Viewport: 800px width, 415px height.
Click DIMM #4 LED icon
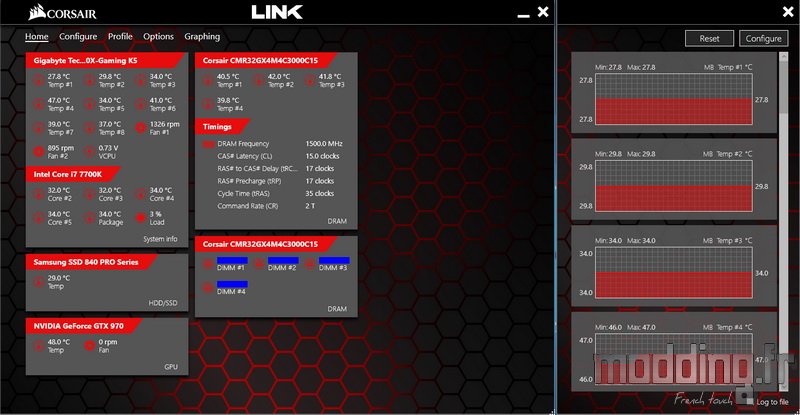(208, 287)
